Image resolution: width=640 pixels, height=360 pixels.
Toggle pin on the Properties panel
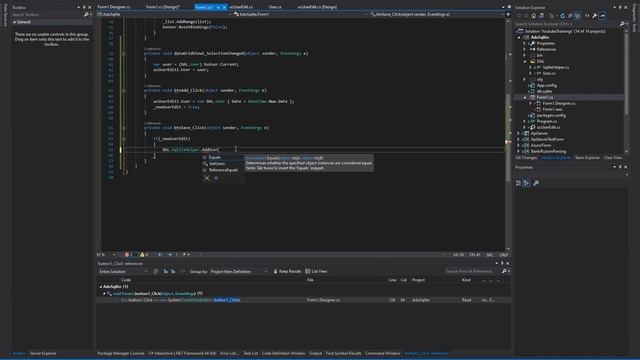620,167
